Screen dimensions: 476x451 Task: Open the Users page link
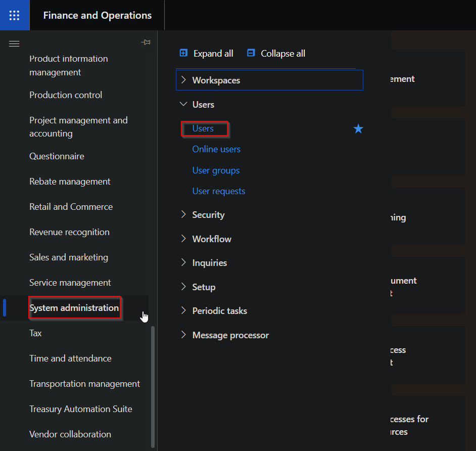tap(203, 128)
